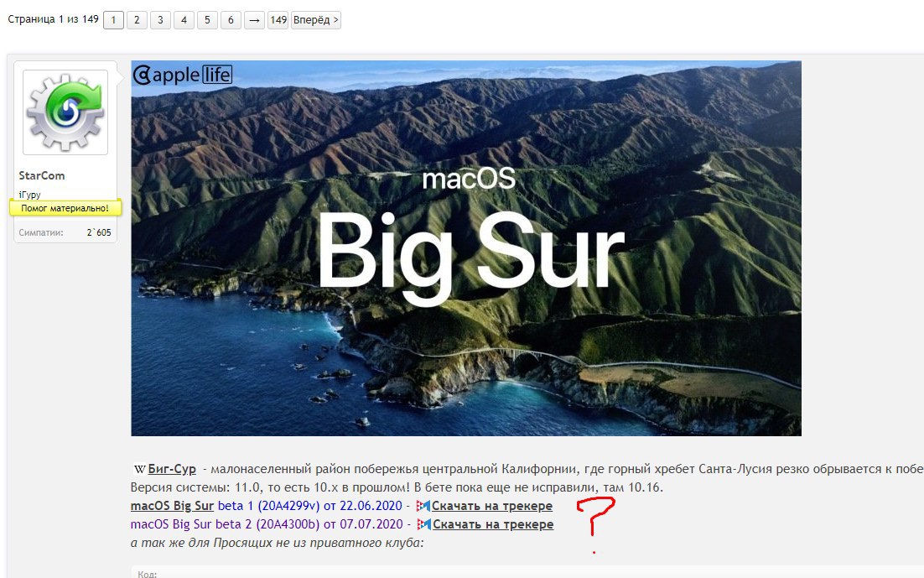The width and height of the screenshot is (924, 578).
Task: Click the Симпатии label
Action: tap(40, 232)
